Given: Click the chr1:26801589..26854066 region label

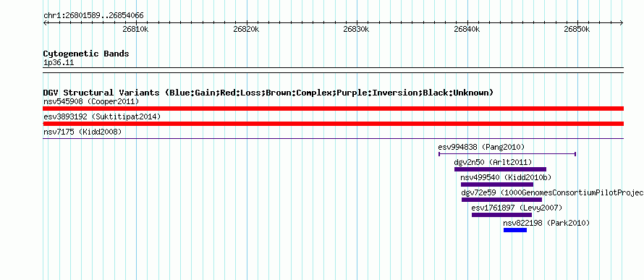Looking at the screenshot, I should (x=93, y=16).
